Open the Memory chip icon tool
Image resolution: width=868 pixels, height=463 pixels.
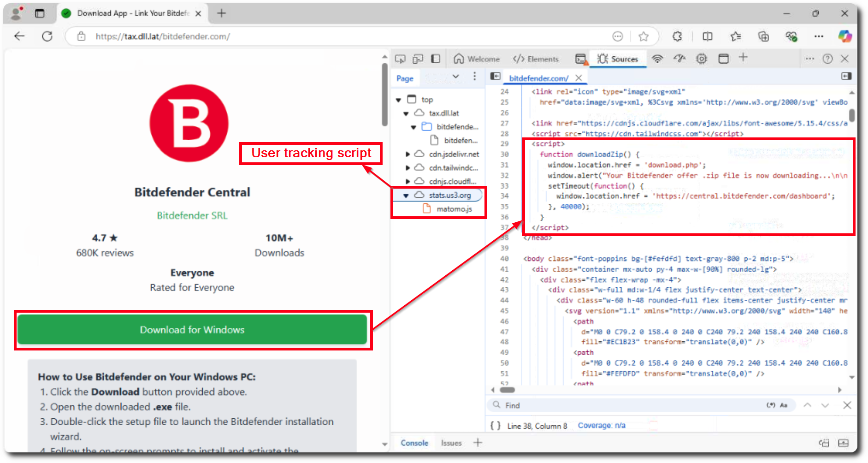tap(701, 59)
